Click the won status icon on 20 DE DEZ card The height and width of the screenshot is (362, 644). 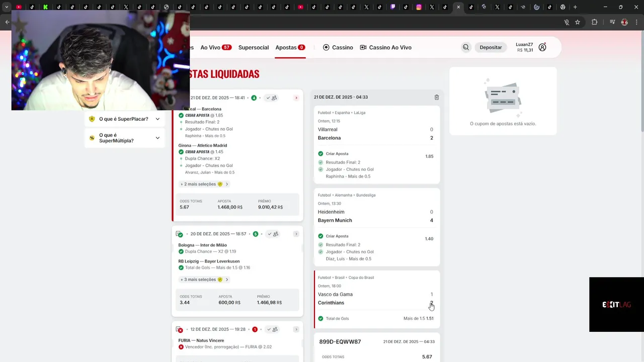coord(180,234)
